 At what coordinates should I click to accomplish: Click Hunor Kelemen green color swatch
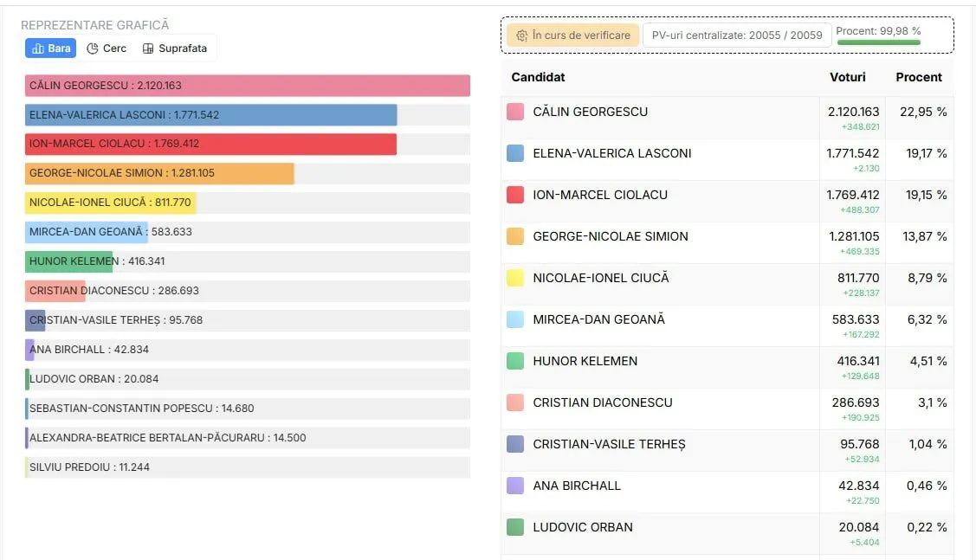pyautogui.click(x=515, y=361)
